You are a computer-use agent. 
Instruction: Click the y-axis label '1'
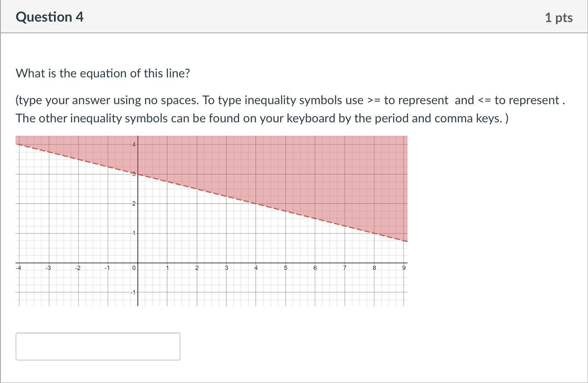134,233
